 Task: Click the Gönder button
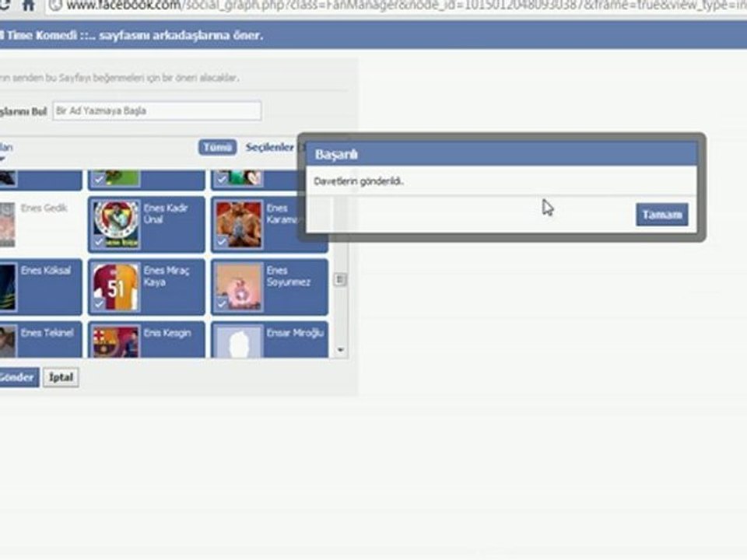click(x=19, y=378)
